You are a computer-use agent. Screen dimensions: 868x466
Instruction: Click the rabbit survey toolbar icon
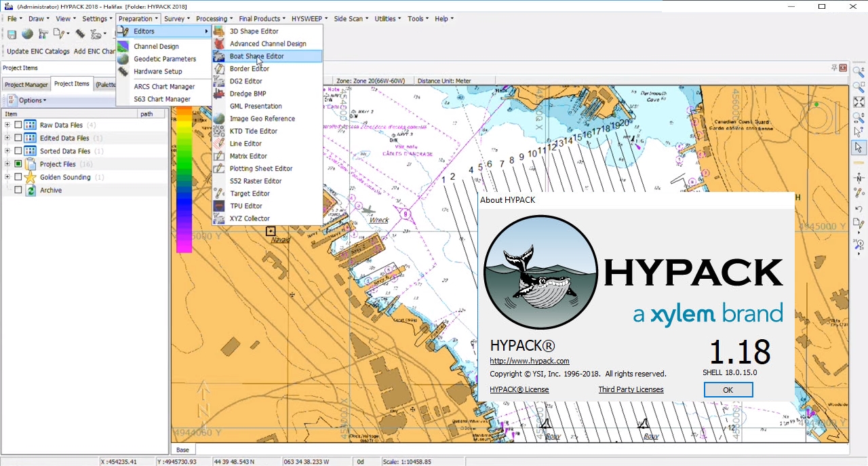click(96, 34)
